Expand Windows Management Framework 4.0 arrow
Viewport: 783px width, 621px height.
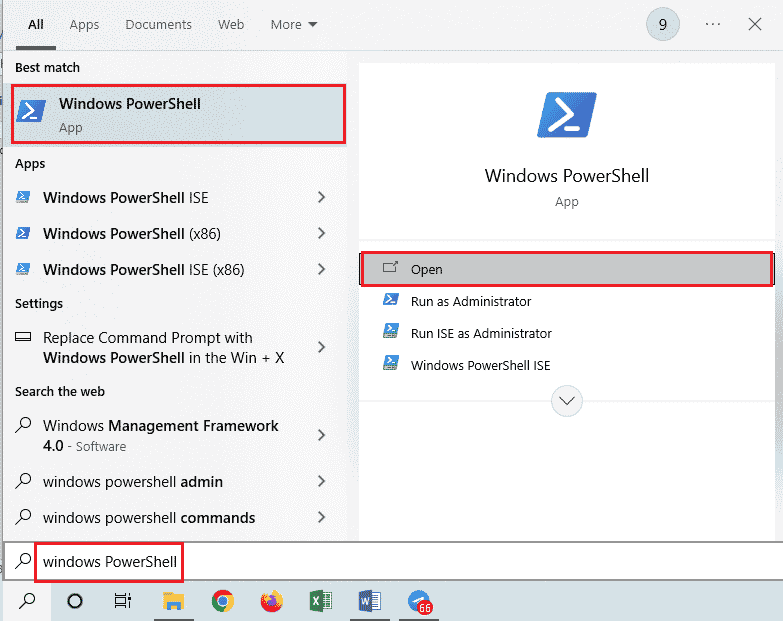point(322,435)
